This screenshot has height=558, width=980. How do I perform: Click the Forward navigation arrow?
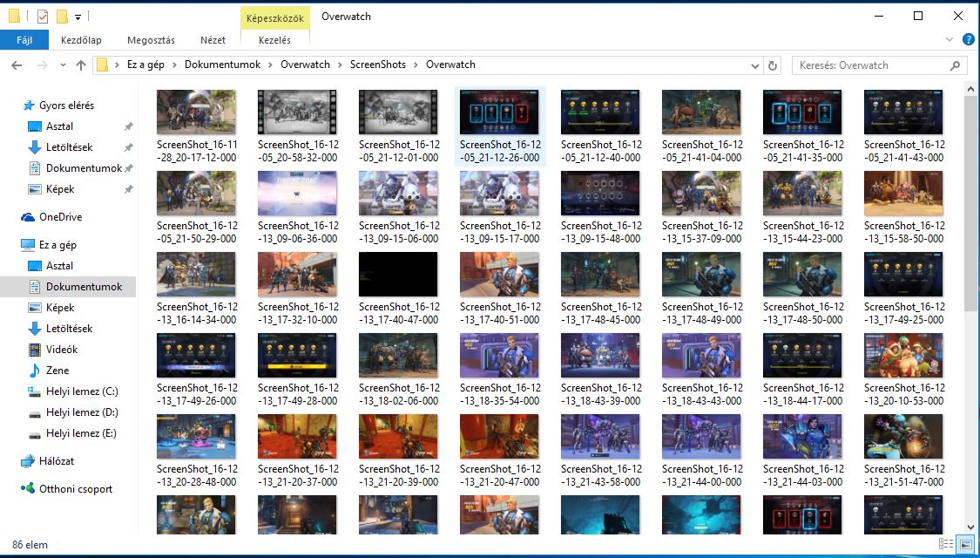pyautogui.click(x=43, y=65)
